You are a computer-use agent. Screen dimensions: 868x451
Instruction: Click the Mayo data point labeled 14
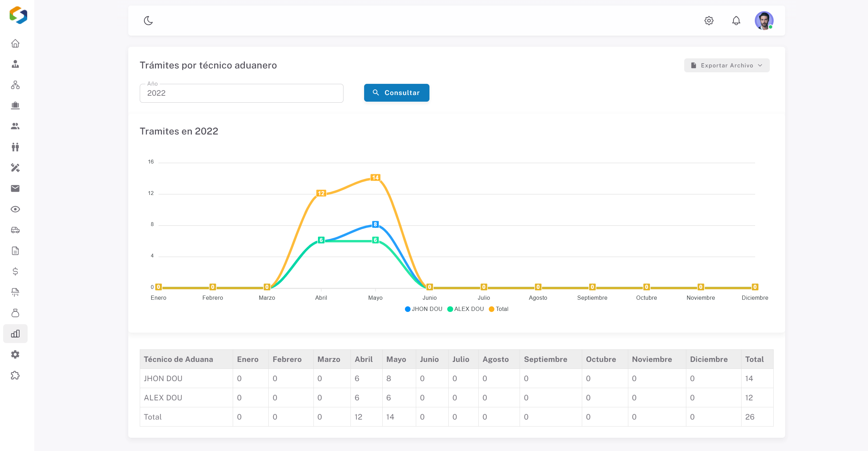tap(375, 177)
